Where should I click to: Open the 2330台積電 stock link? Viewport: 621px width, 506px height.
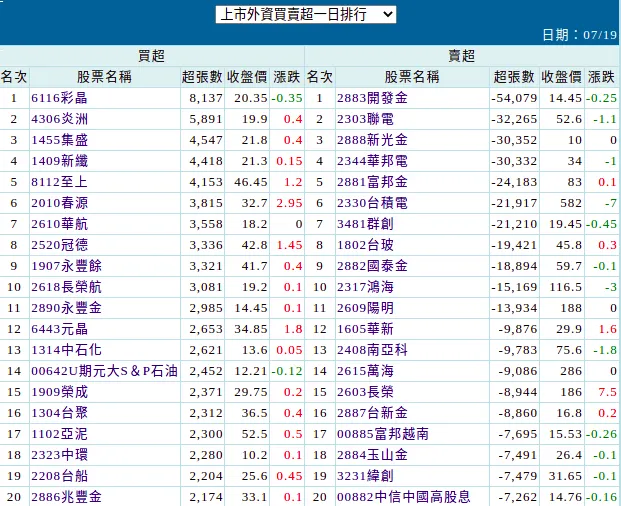coord(372,203)
